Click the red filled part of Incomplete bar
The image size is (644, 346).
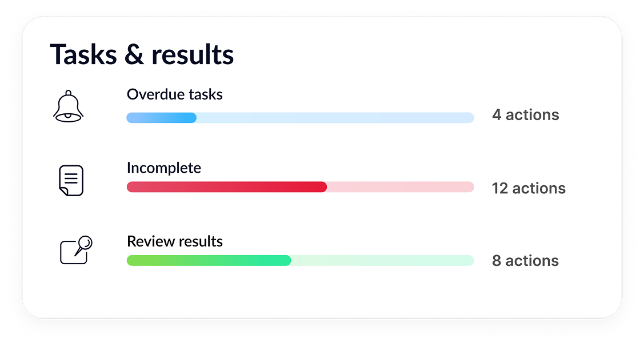point(226,187)
